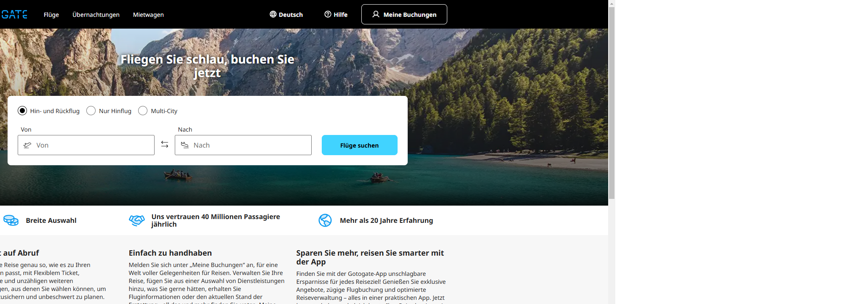Swap origin and destination arrows icon
This screenshot has width=868, height=304.
[165, 145]
